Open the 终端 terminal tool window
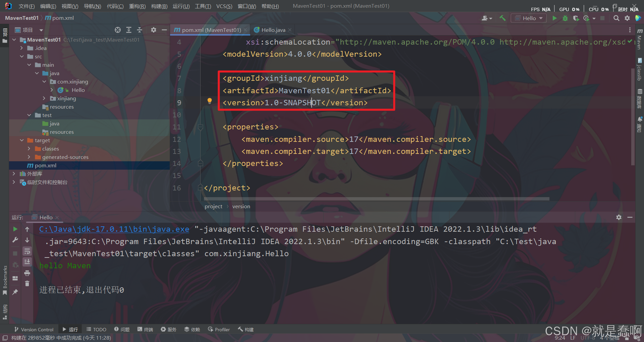 [145, 330]
